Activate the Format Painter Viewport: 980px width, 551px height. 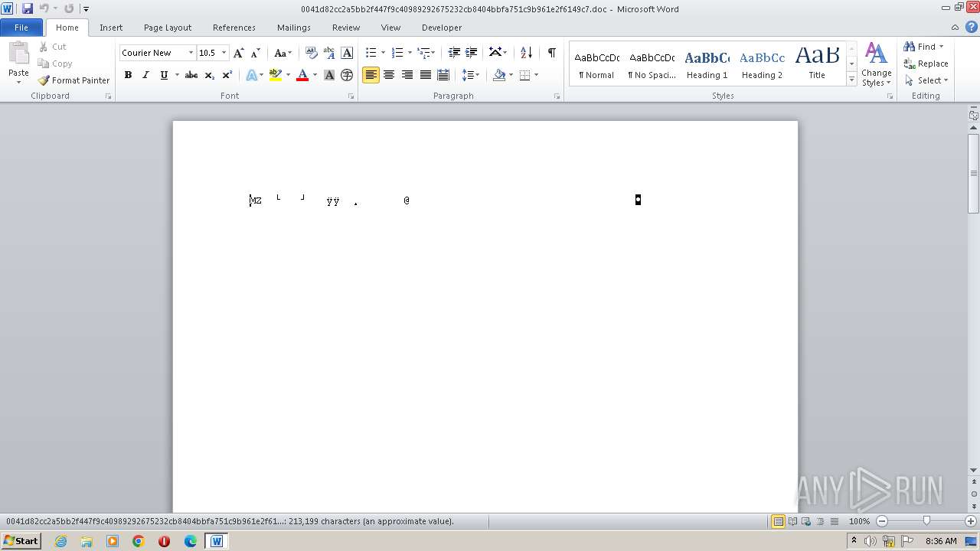coord(74,80)
